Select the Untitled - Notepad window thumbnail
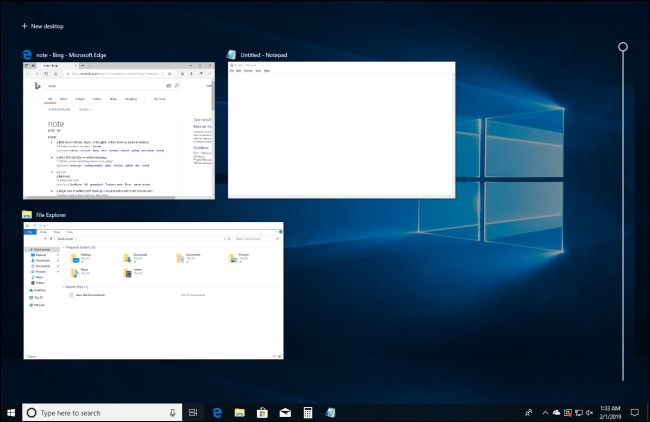Image resolution: width=650 pixels, height=422 pixels. [342, 130]
